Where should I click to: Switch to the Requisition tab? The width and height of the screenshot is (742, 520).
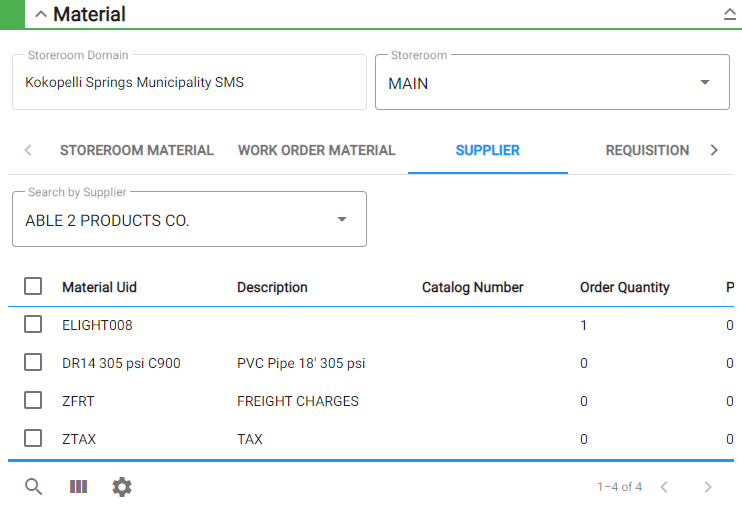647,151
